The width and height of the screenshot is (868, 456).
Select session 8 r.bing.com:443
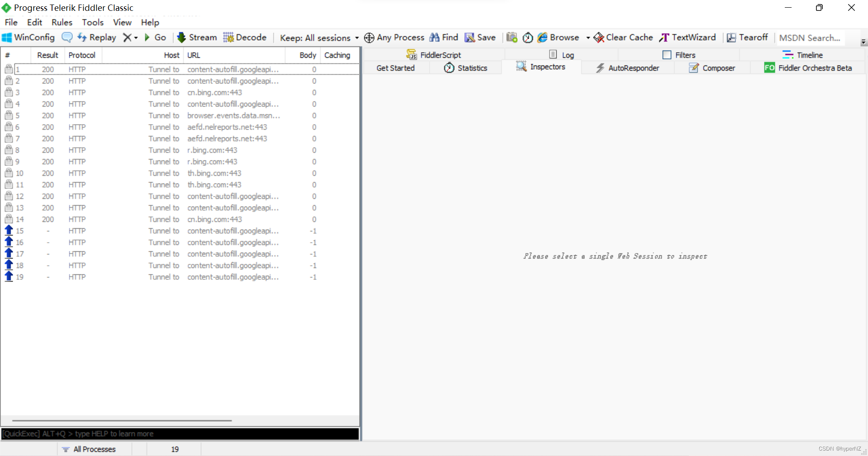pyautogui.click(x=180, y=150)
